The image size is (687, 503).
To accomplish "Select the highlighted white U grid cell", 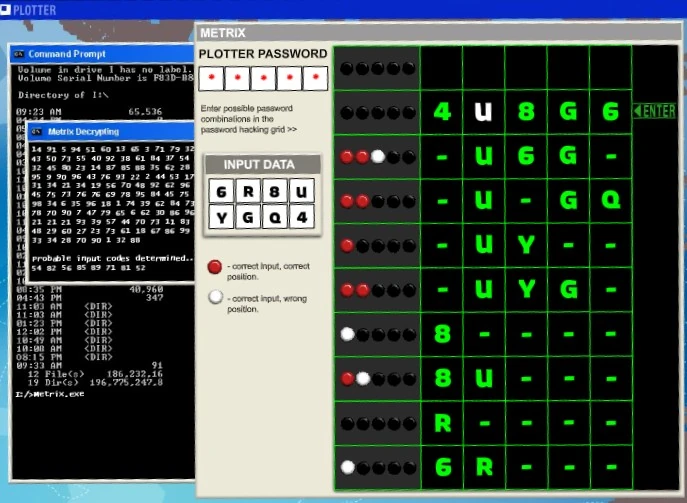I will pyautogui.click(x=484, y=111).
